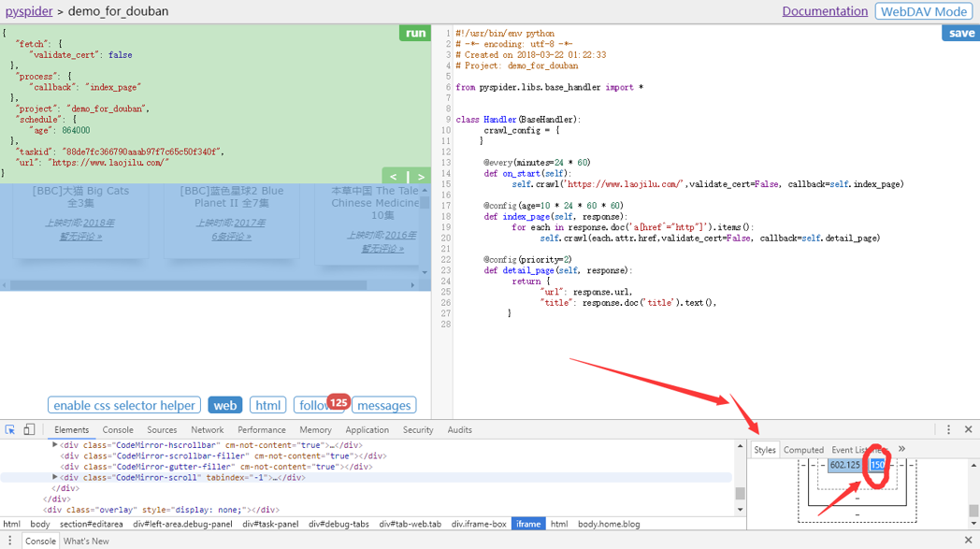Show more Styles pane tabs via chevron
The width and height of the screenshot is (980, 549).
point(901,449)
